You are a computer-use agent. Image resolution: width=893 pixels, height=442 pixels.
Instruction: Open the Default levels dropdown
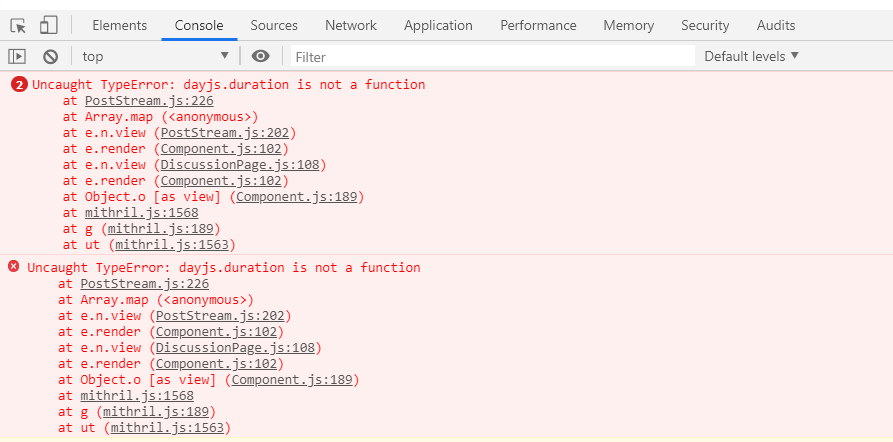point(751,56)
